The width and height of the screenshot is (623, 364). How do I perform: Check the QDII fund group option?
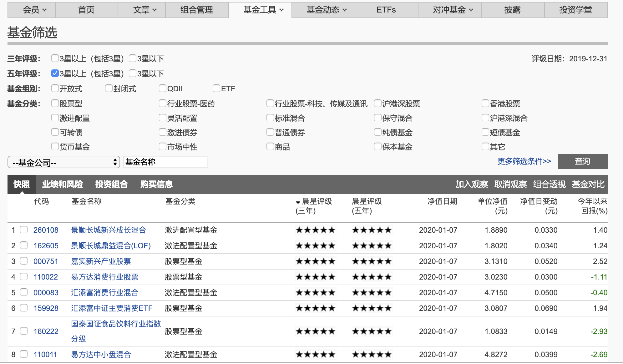pos(162,88)
